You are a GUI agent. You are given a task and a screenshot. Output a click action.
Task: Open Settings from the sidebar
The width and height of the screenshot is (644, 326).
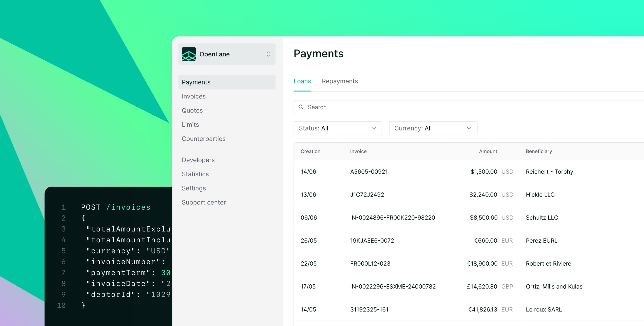click(194, 188)
